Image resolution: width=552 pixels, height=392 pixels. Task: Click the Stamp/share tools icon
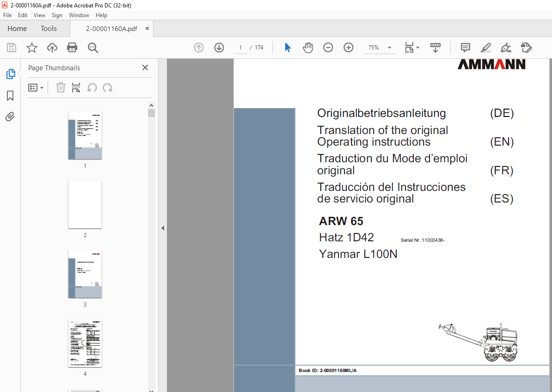[x=526, y=48]
